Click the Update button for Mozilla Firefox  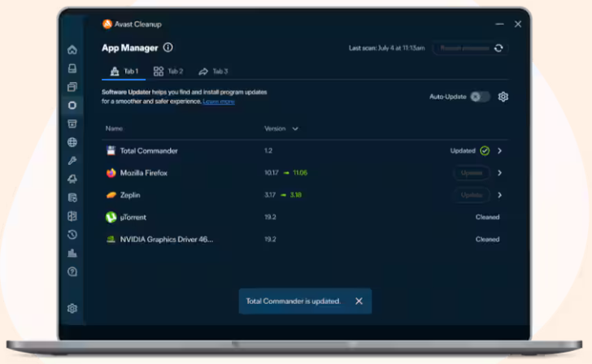pyautogui.click(x=472, y=173)
